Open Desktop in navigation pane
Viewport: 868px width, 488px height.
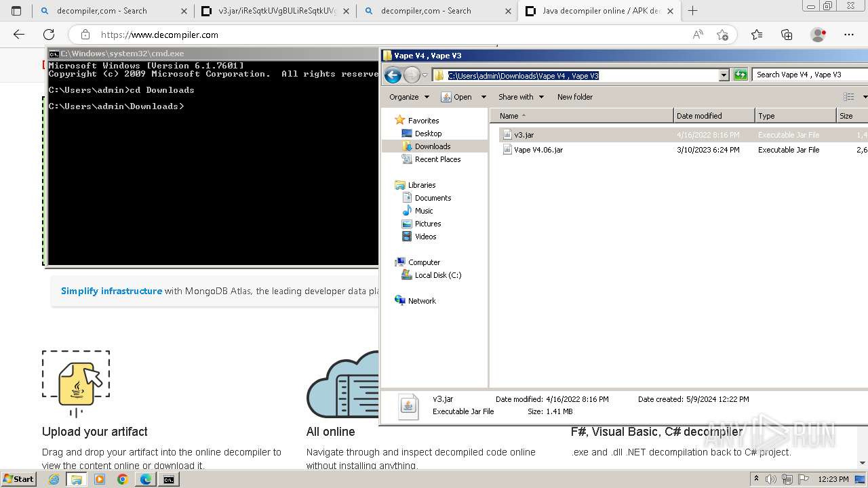coord(428,134)
